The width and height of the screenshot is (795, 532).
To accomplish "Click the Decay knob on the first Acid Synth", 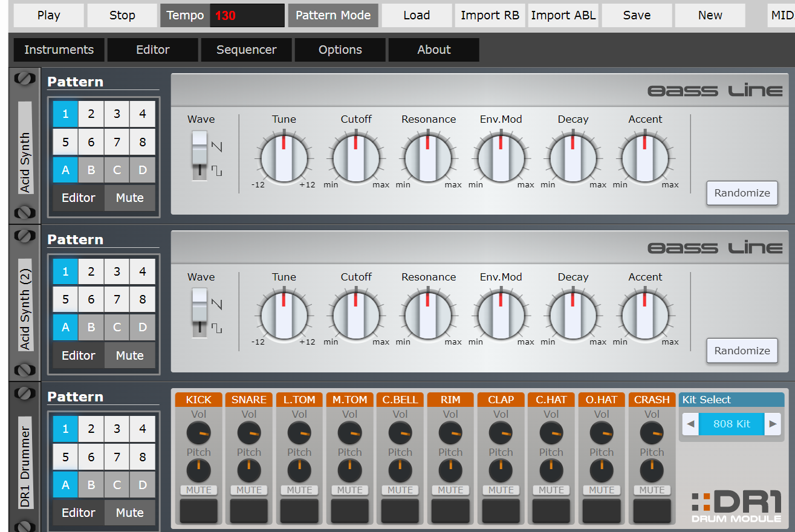I will tap(573, 158).
